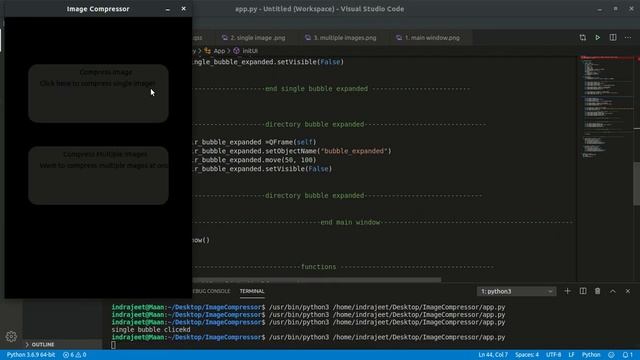This screenshot has height=360, width=640.
Task: Click the App breadcrumb segment
Action: click(215, 51)
